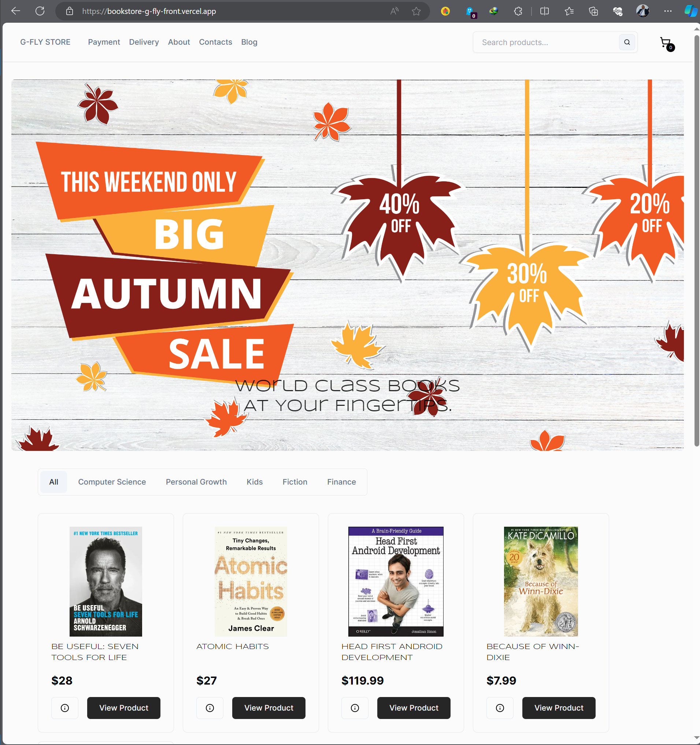This screenshot has height=745, width=700.
Task: Switch to Personal Growth tab
Action: pos(196,482)
